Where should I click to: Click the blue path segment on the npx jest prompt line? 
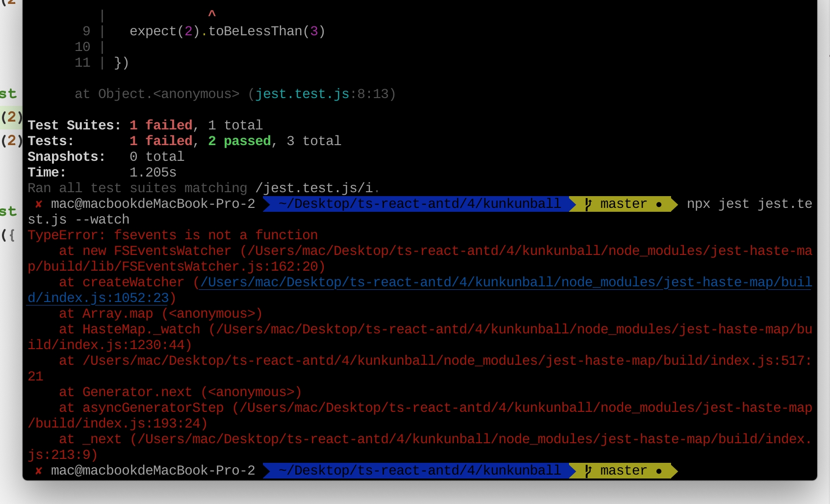[420, 204]
